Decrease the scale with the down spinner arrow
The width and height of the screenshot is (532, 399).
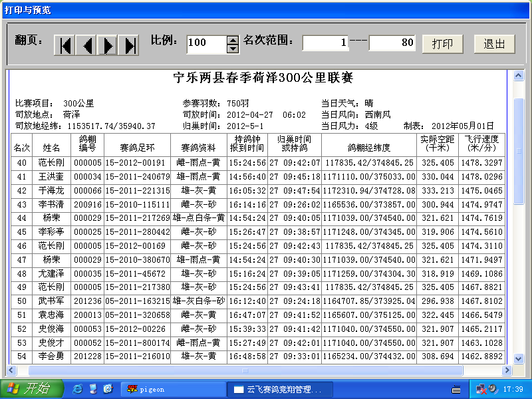233,48
